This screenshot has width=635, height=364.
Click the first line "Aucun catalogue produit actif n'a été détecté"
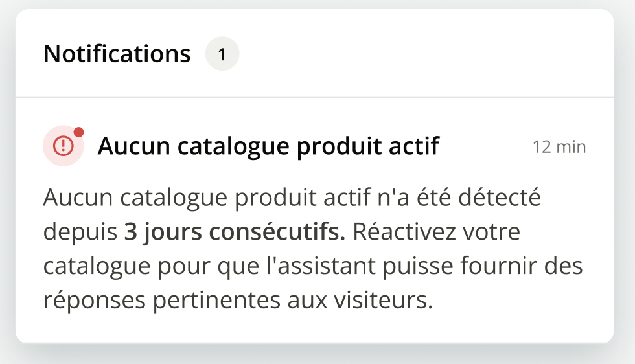point(292,198)
